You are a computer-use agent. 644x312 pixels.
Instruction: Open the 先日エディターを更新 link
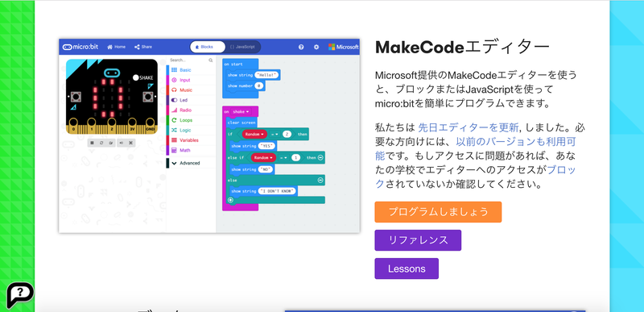click(469, 127)
